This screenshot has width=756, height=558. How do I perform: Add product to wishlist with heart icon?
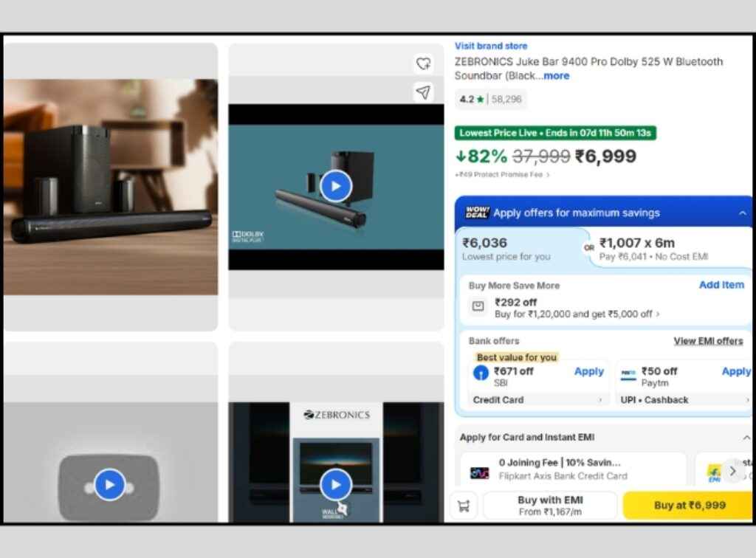[423, 63]
